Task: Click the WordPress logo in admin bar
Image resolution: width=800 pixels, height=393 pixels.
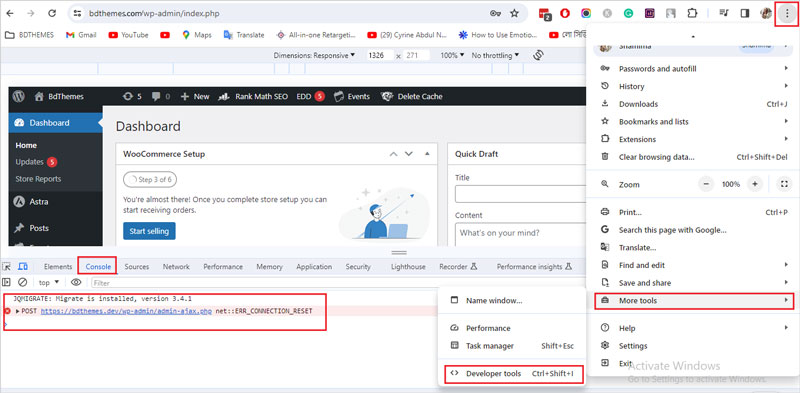Action: click(x=19, y=96)
